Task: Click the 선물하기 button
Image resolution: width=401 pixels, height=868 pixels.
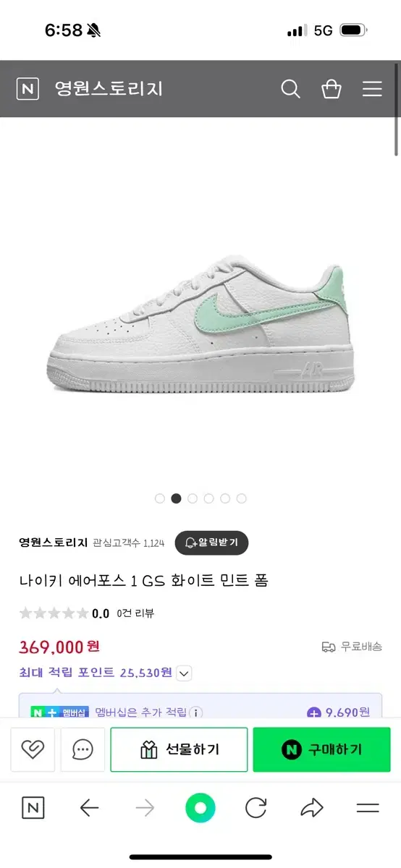Action: pos(179,749)
